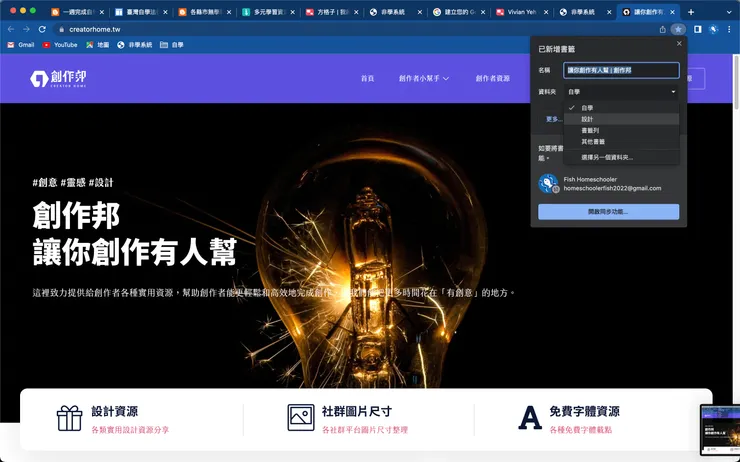Viewport: 740px width, 462px height.
Task: Close the 多元學習 tab
Action: tap(293, 12)
